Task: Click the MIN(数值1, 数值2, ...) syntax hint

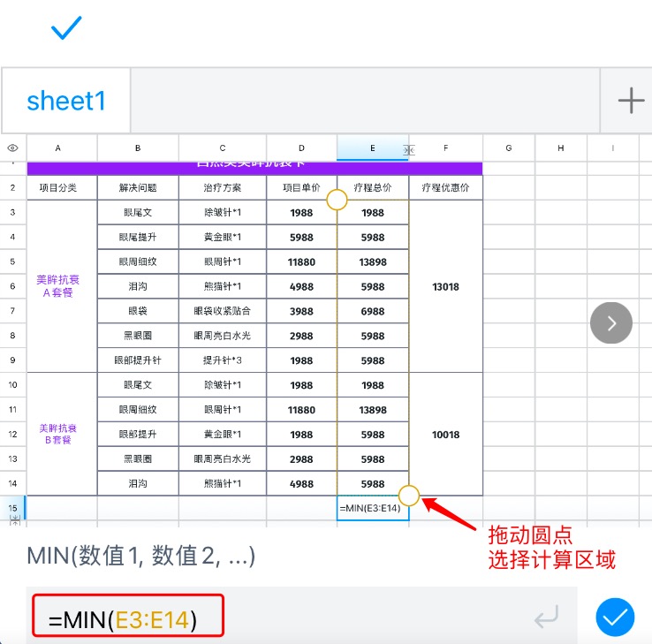Action: click(141, 556)
